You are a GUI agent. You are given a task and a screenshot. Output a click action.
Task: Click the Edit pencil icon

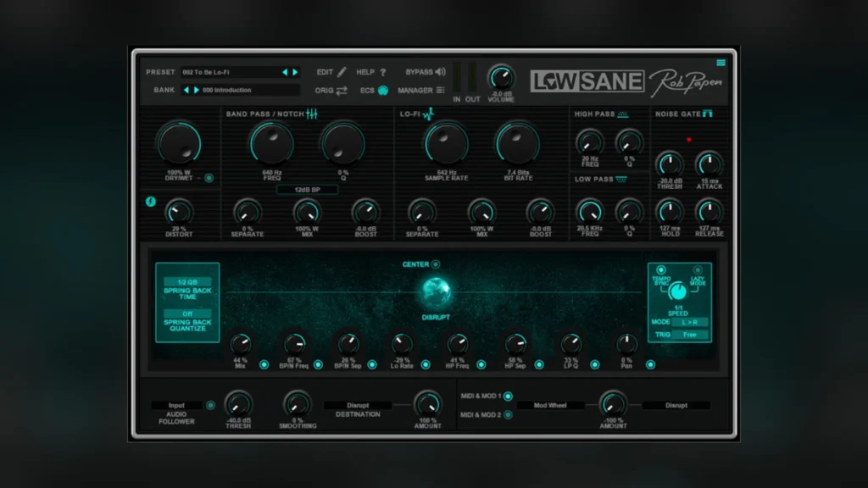pyautogui.click(x=342, y=73)
